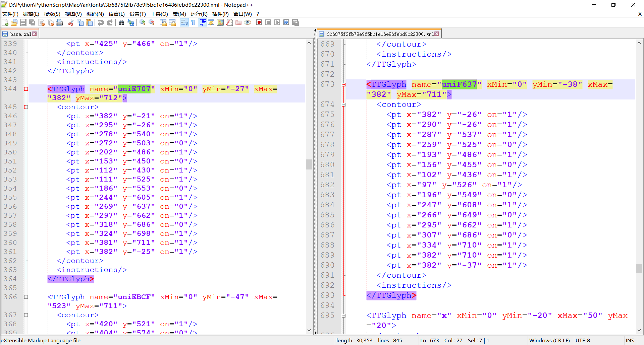Collapse TTGlyph uniEBCF fold at line 366
644x345 pixels.
(26, 297)
